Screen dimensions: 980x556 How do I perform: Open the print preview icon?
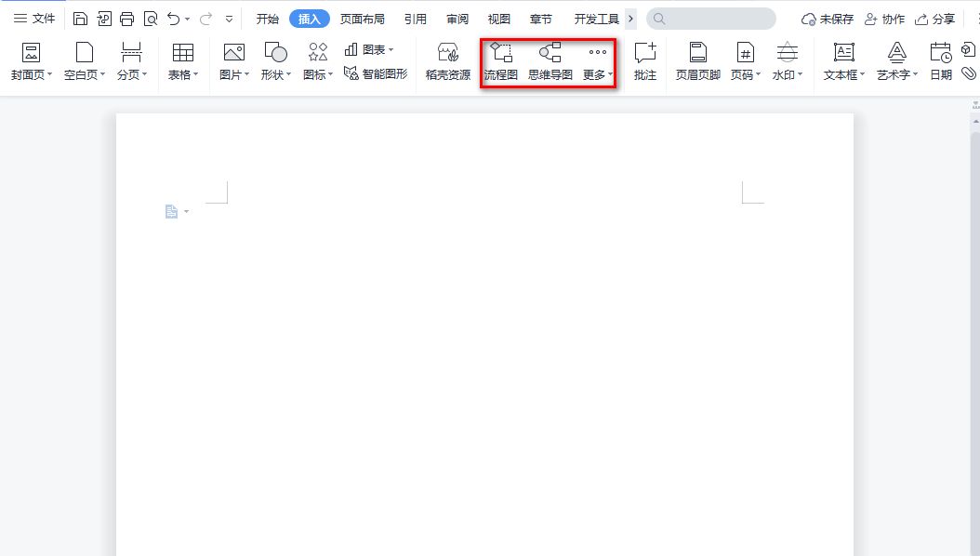pyautogui.click(x=151, y=19)
